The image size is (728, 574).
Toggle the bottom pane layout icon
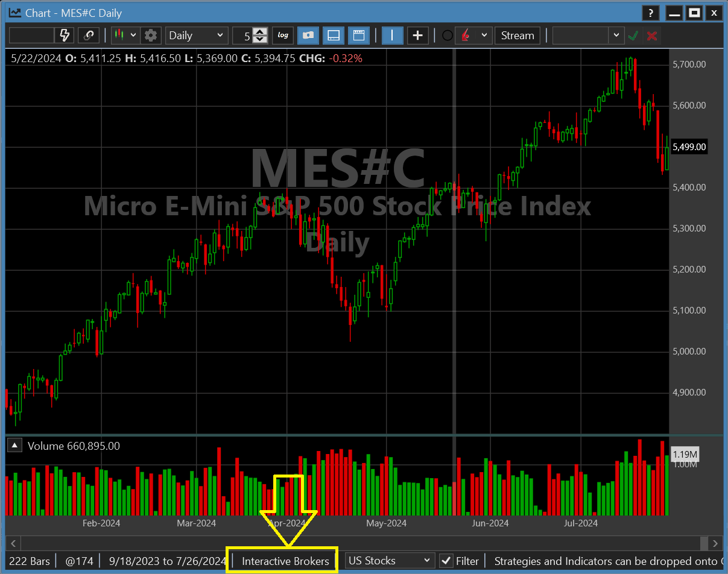pyautogui.click(x=334, y=36)
